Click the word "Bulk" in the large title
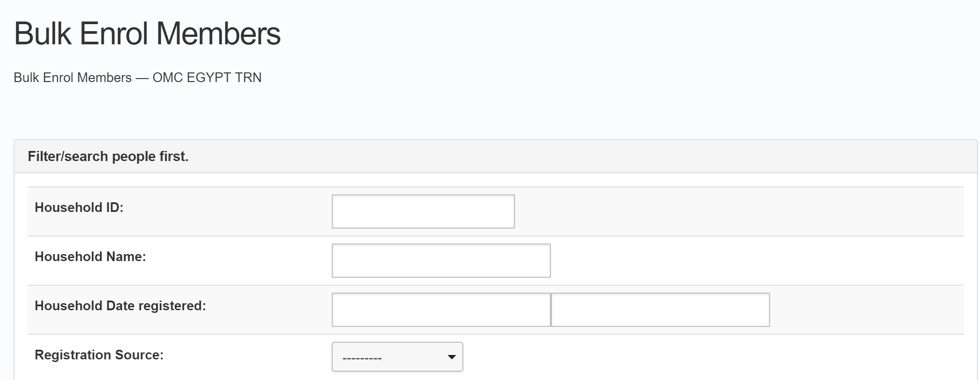980x380 pixels. click(x=43, y=33)
